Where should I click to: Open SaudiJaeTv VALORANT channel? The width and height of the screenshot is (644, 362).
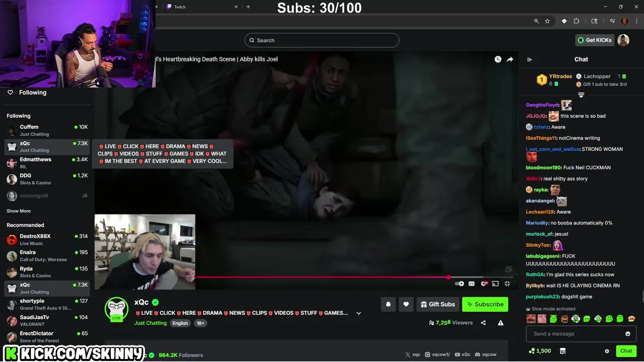47,321
